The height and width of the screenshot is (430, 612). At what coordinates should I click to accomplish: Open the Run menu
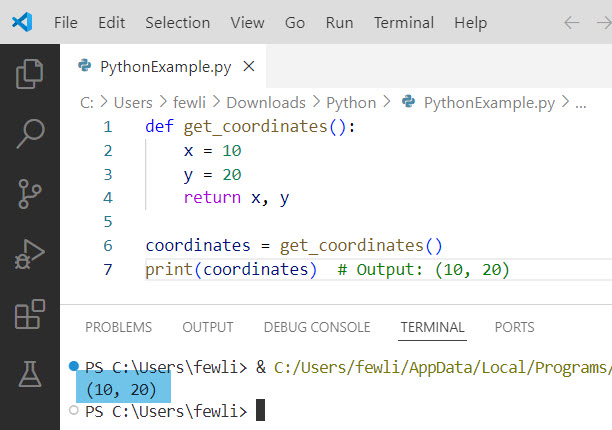340,23
